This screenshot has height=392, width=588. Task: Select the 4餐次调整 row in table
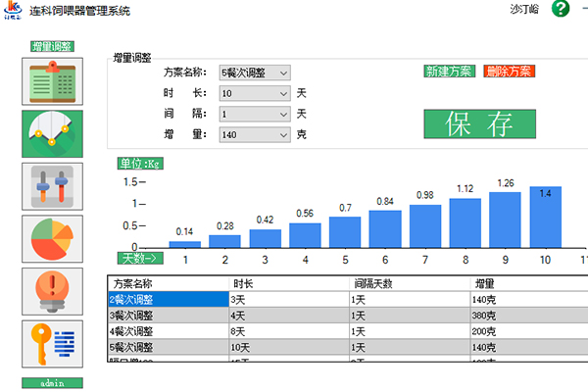[x=167, y=332]
